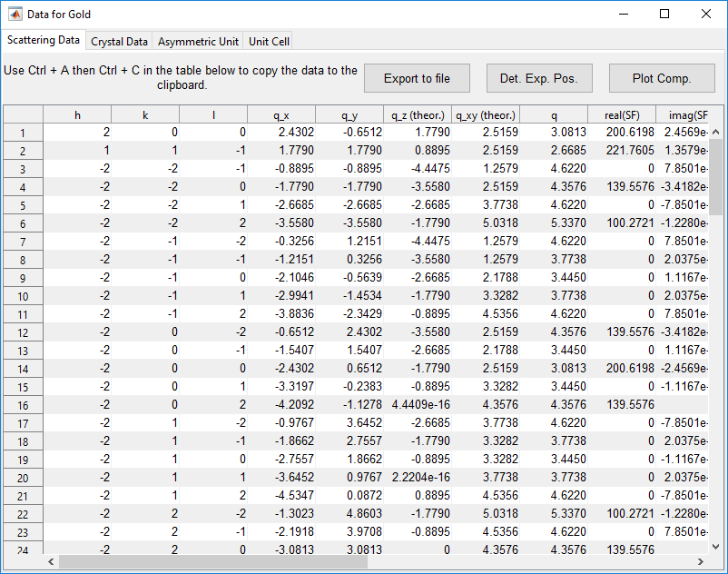Click the q_x column header

click(x=281, y=114)
